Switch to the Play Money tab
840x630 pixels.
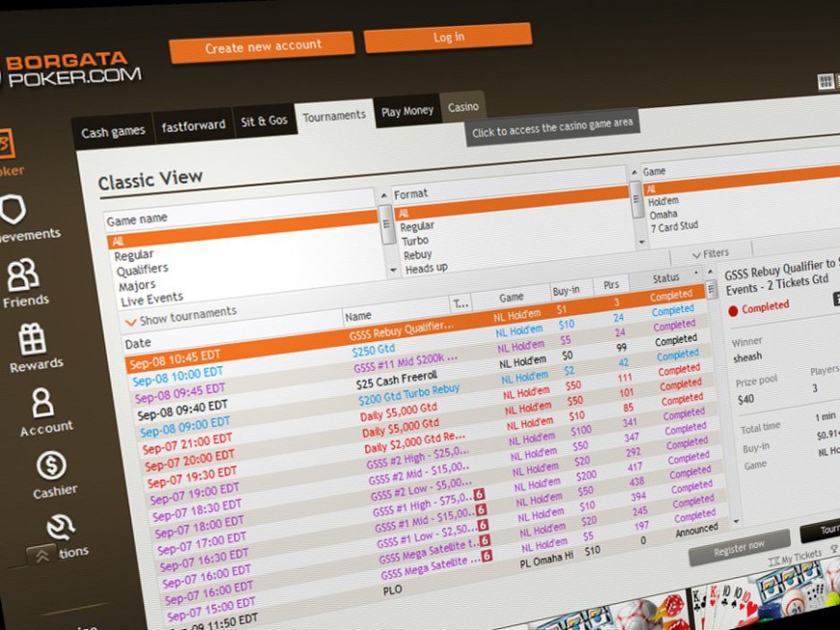tap(407, 110)
